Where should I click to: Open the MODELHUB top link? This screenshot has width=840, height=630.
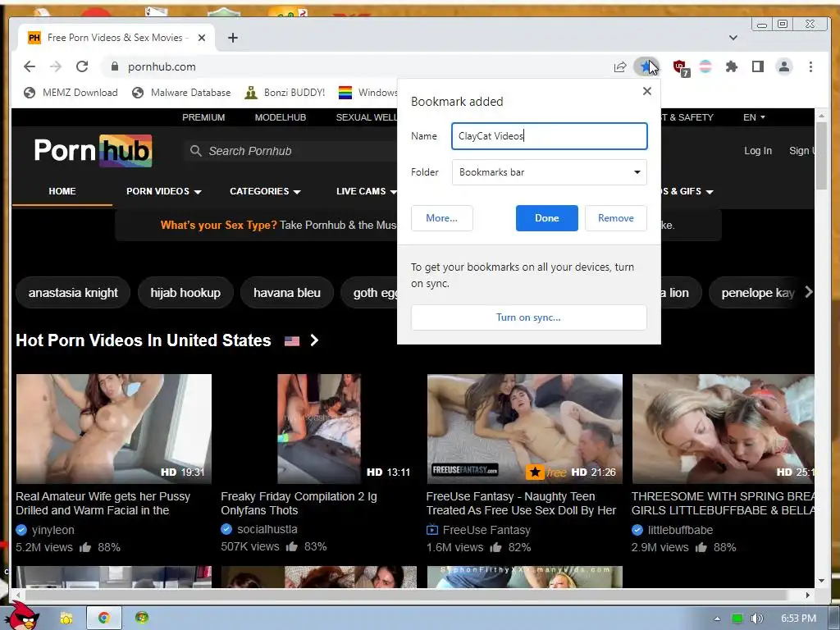click(281, 117)
